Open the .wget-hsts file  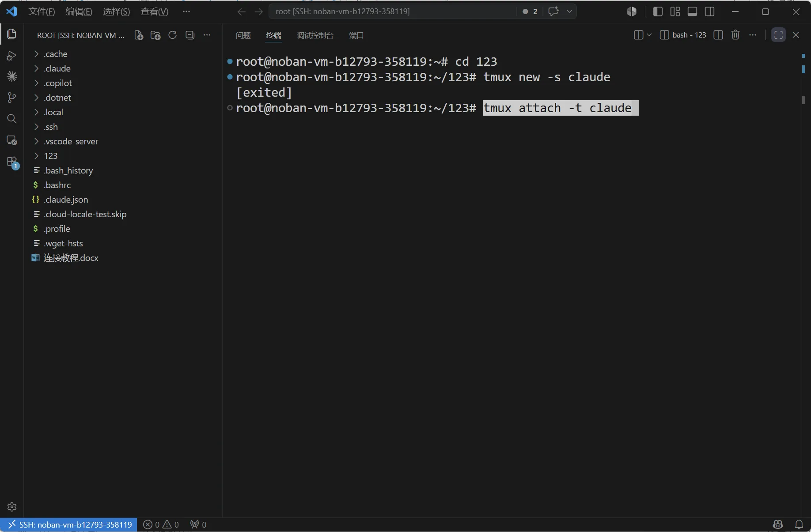click(122, 243)
